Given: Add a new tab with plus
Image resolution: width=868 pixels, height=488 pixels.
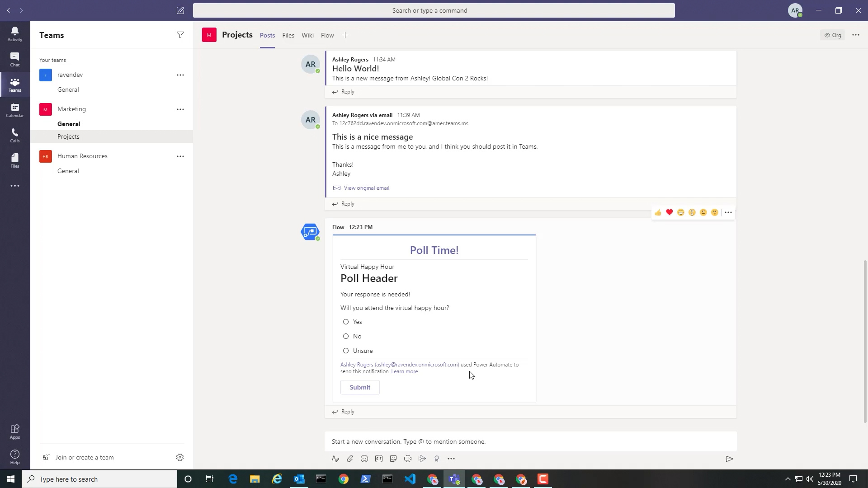Looking at the screenshot, I should pyautogui.click(x=345, y=35).
